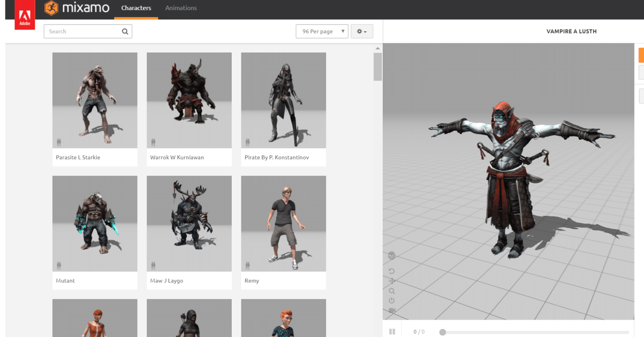Click the 'Mutant' name label
The width and height of the screenshot is (644, 337).
(65, 281)
